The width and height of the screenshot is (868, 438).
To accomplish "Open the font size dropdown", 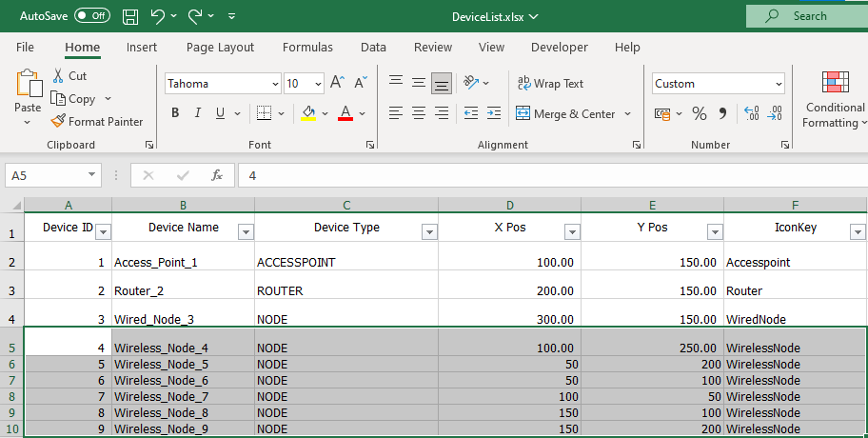I will [x=318, y=84].
